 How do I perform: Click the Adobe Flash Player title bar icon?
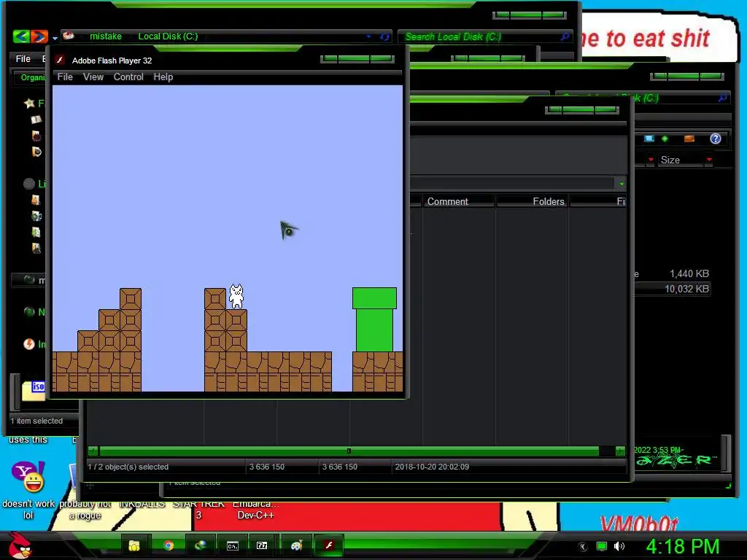point(60,60)
